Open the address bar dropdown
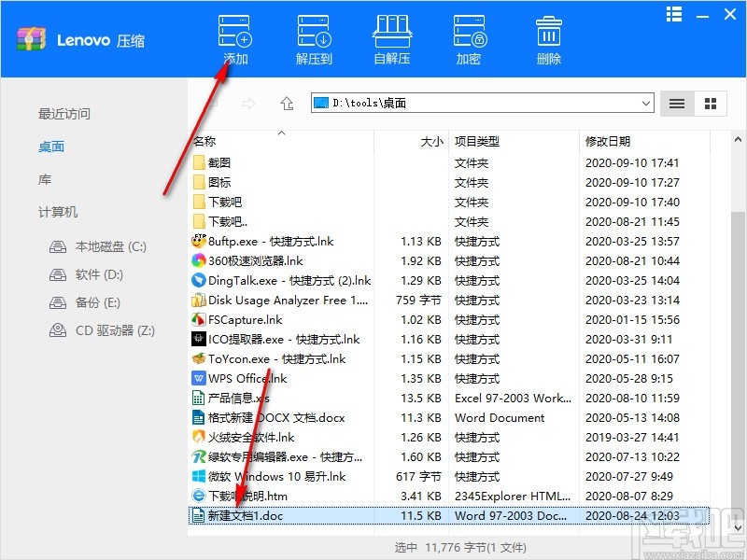Viewport: 747px width, 560px height. (648, 103)
